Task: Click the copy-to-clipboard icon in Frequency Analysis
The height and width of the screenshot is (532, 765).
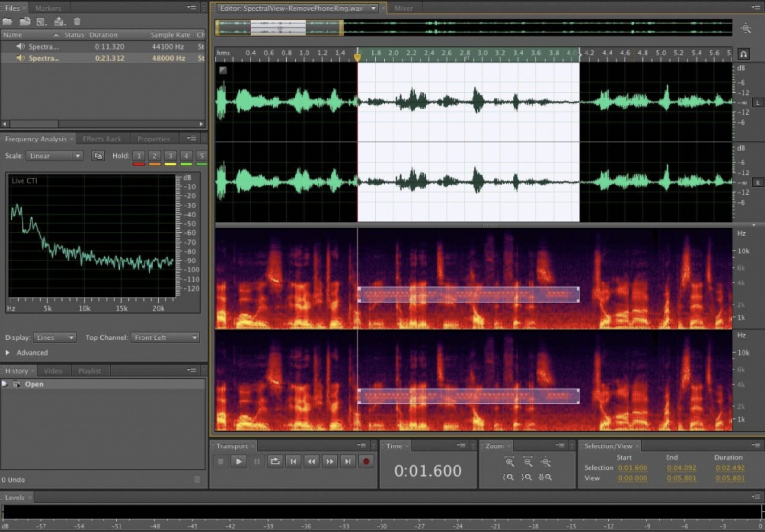Action: [98, 156]
